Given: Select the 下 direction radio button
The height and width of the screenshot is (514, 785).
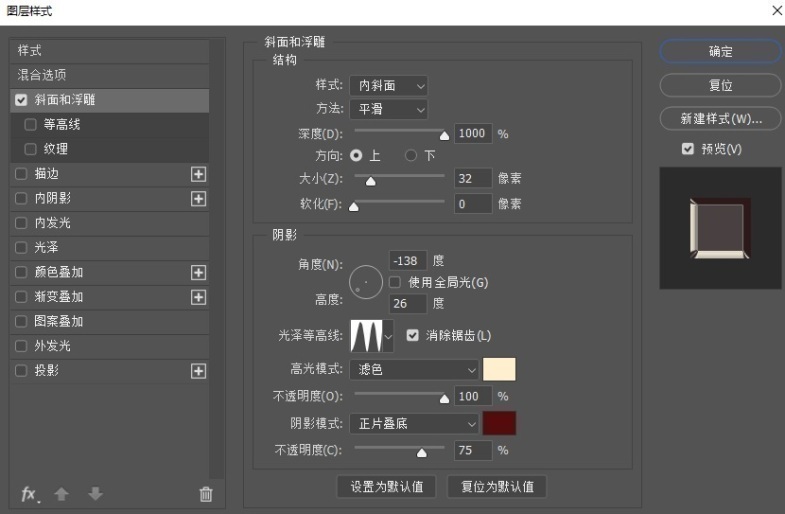Looking at the screenshot, I should click(x=411, y=156).
